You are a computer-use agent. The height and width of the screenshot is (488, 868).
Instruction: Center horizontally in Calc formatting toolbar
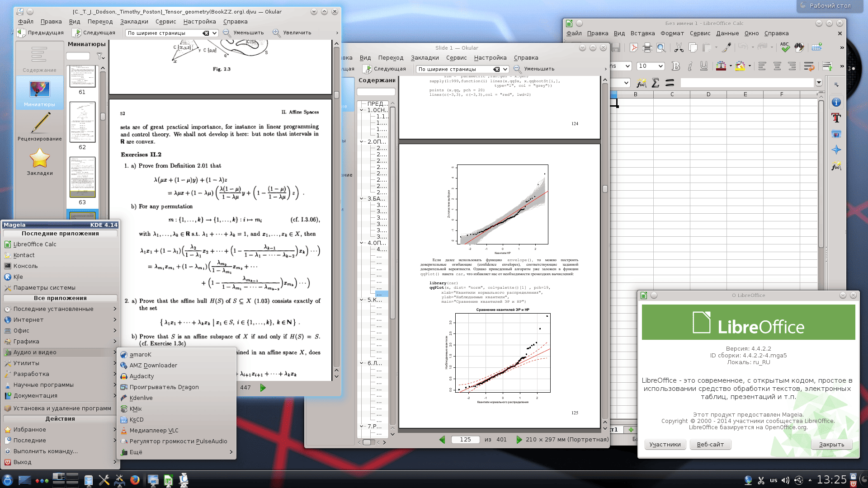point(777,66)
